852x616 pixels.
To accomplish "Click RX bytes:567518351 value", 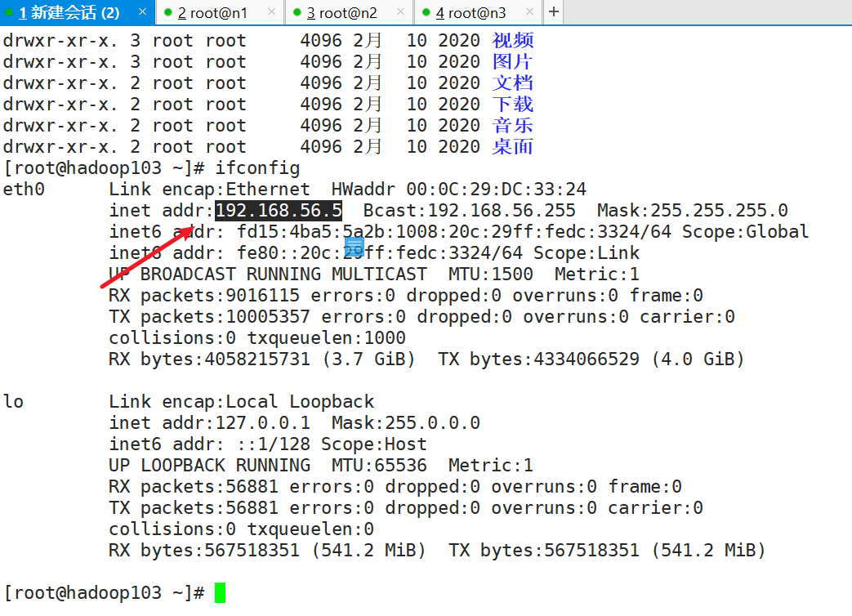I will point(204,551).
